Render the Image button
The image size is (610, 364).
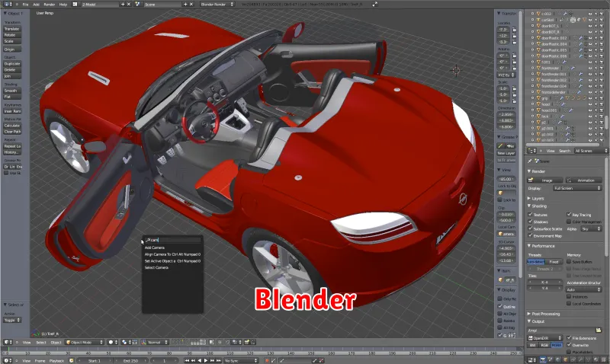pyautogui.click(x=544, y=180)
